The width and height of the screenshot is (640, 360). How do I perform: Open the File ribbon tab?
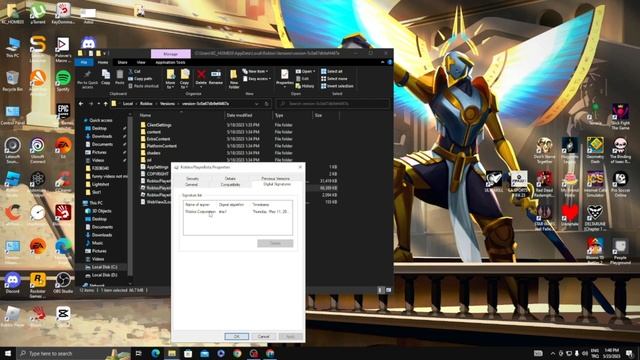[x=84, y=62]
